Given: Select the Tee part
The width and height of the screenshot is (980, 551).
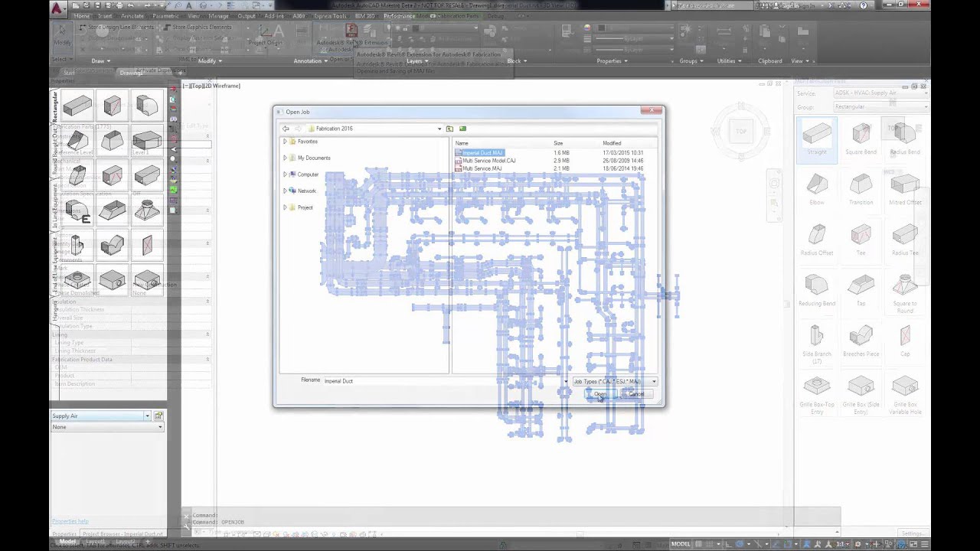Looking at the screenshot, I should click(x=861, y=240).
